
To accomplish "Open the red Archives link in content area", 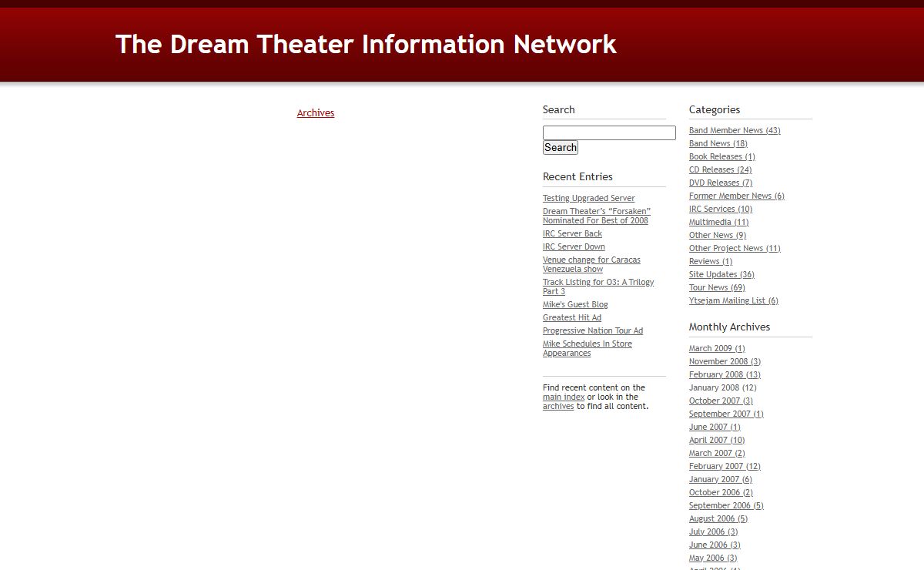I will click(316, 113).
